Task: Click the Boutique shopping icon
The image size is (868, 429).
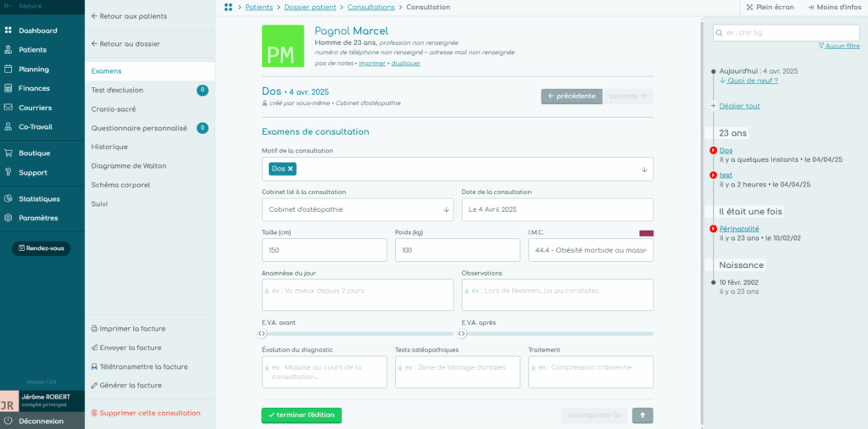Action: [8, 153]
